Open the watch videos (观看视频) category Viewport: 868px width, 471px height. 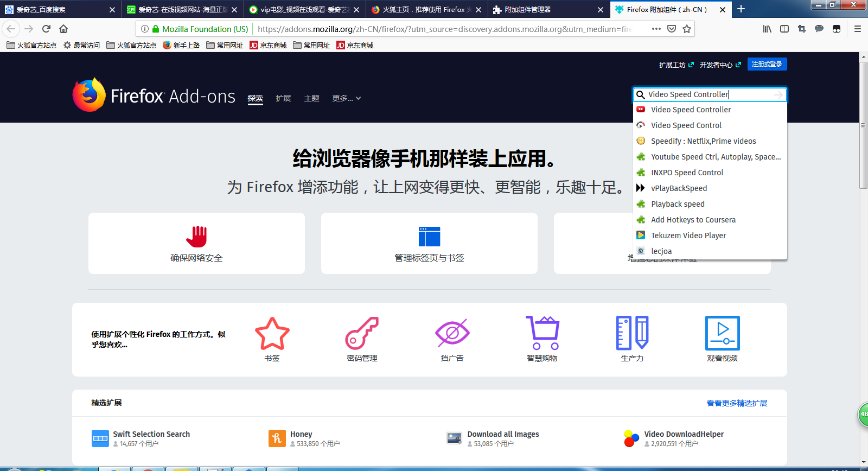coord(722,339)
